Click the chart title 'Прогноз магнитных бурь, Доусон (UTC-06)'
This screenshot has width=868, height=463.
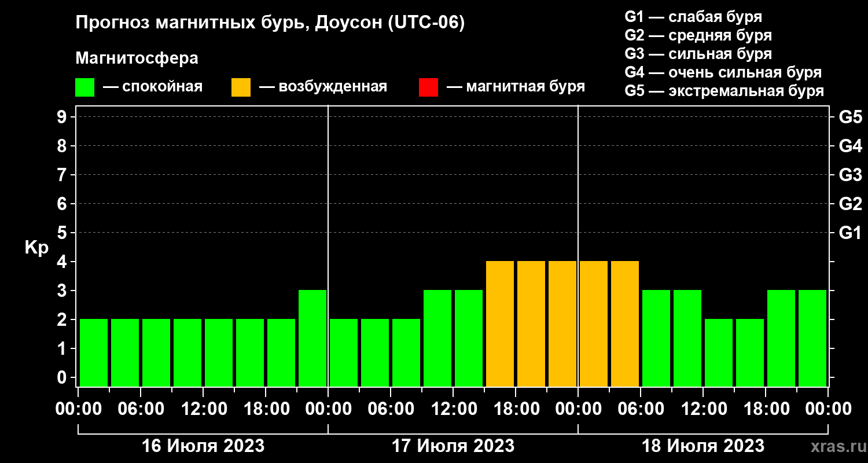coord(270,23)
